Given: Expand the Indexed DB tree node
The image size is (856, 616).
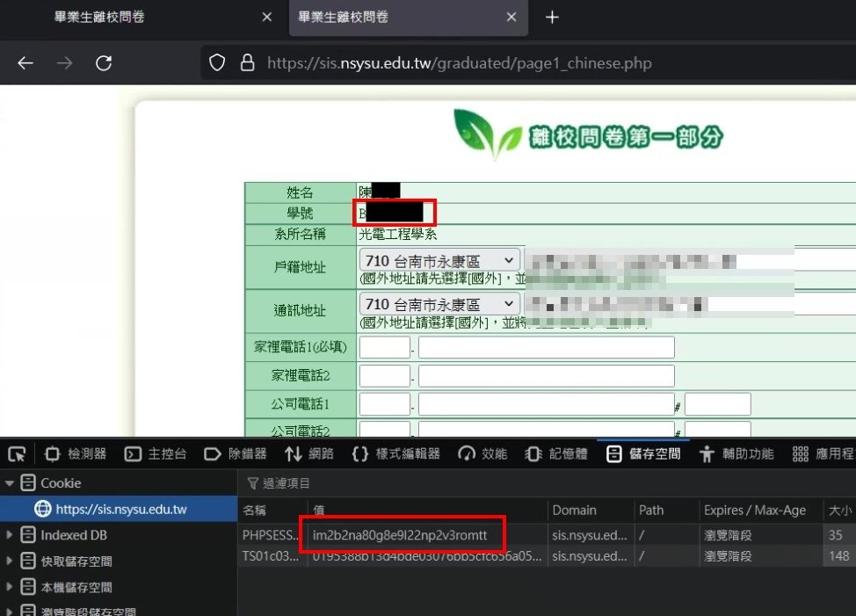Looking at the screenshot, I should (x=10, y=535).
